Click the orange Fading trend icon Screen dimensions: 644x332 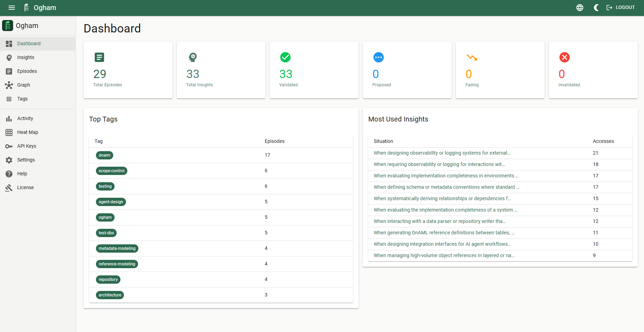(x=472, y=57)
